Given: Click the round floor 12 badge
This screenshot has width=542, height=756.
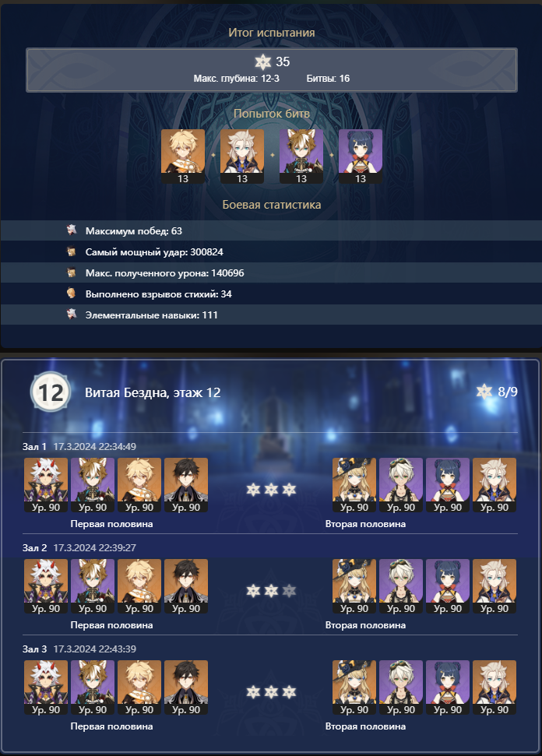Looking at the screenshot, I should tap(51, 392).
